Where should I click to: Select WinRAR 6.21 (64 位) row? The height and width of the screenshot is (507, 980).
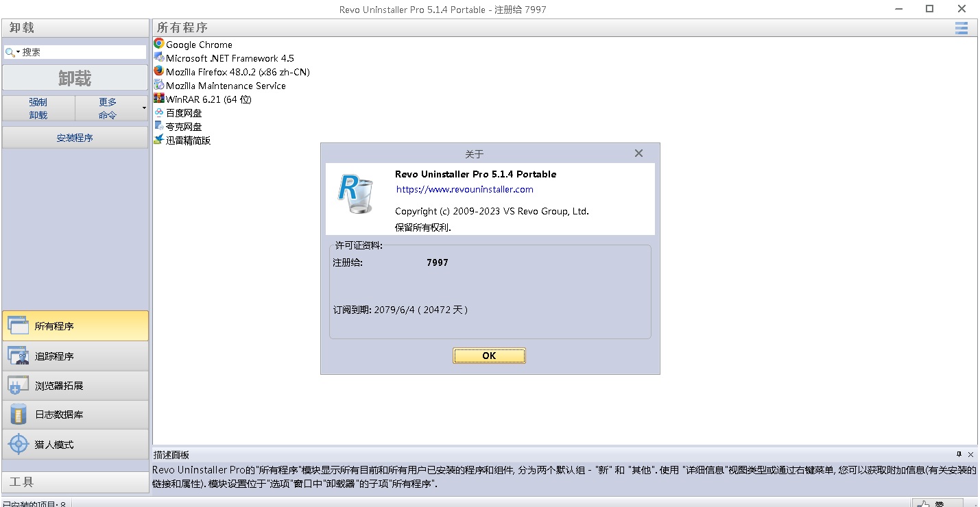[208, 99]
